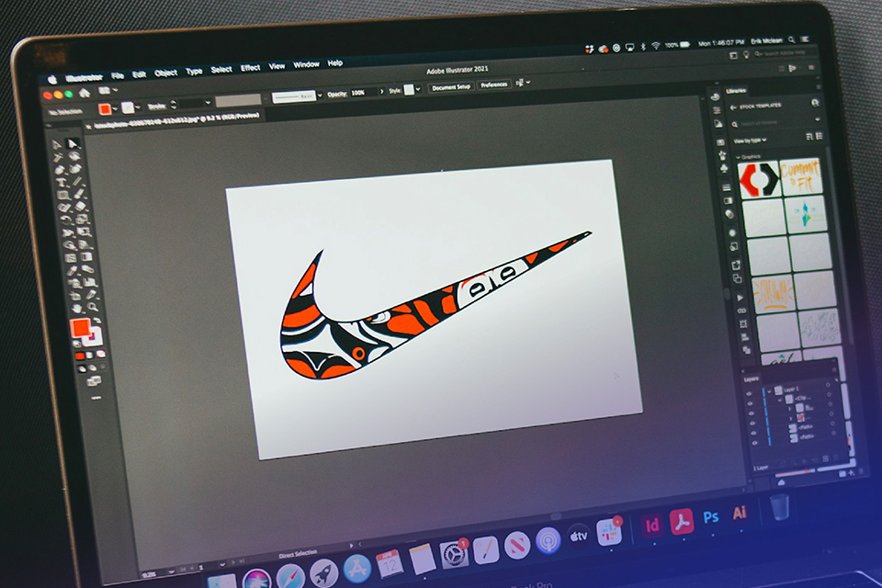882x588 pixels.
Task: Click the Document Setup button
Action: (x=451, y=86)
